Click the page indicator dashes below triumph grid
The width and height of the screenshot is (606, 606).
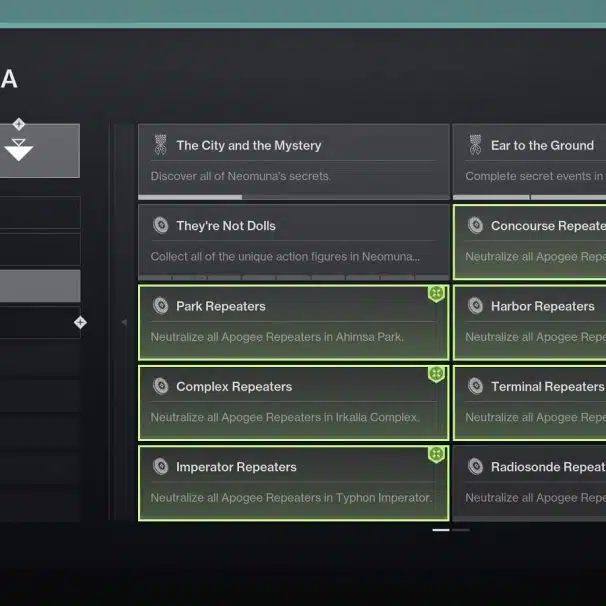click(x=450, y=529)
